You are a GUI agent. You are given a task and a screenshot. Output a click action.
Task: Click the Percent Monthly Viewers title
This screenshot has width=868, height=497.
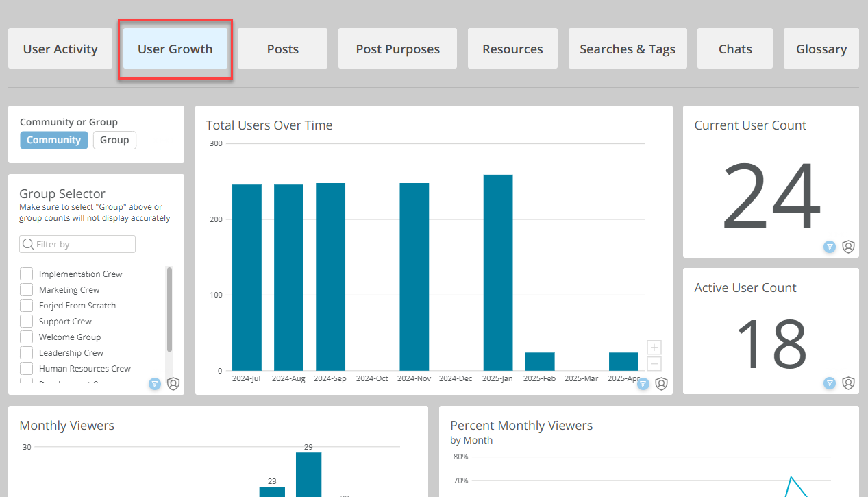pos(521,426)
